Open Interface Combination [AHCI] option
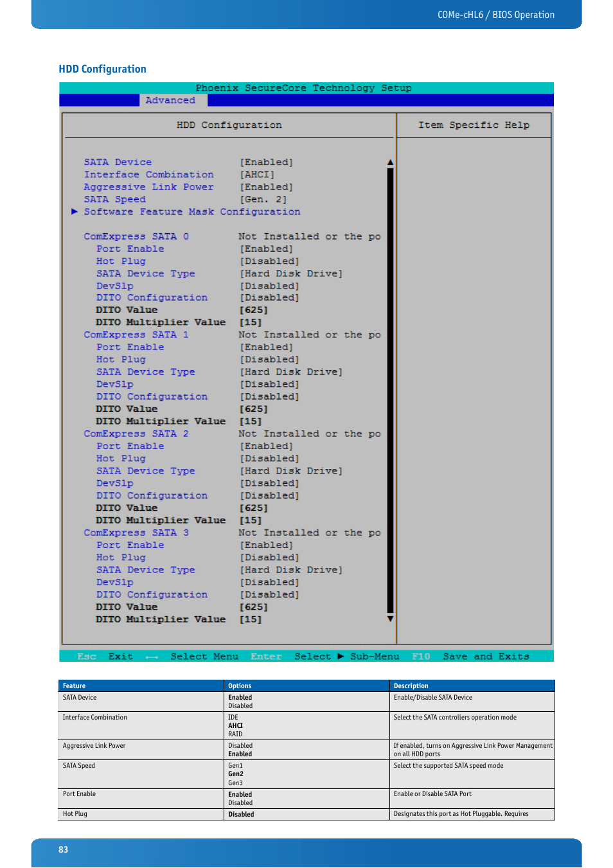Viewport: 613px width, 868px height. click(x=257, y=174)
